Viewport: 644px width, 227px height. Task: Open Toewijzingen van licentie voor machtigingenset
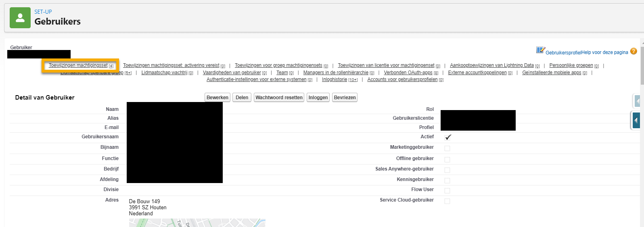tap(389, 65)
